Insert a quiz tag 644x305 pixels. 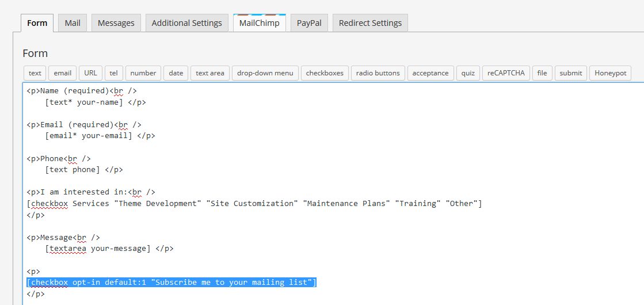(468, 73)
